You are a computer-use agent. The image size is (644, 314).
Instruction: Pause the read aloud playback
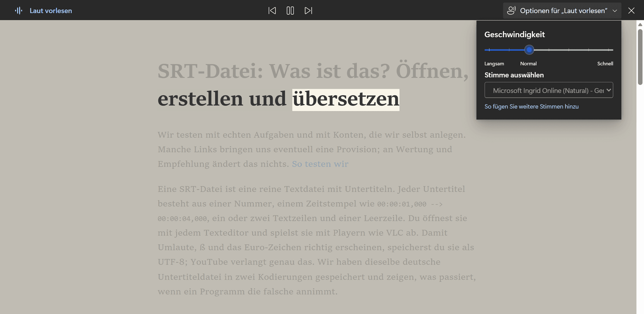[290, 11]
